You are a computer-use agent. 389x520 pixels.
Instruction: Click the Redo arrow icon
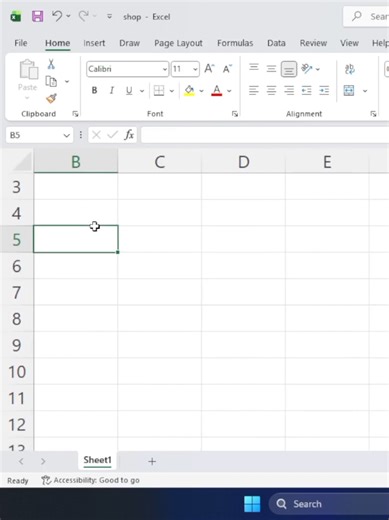coord(83,16)
